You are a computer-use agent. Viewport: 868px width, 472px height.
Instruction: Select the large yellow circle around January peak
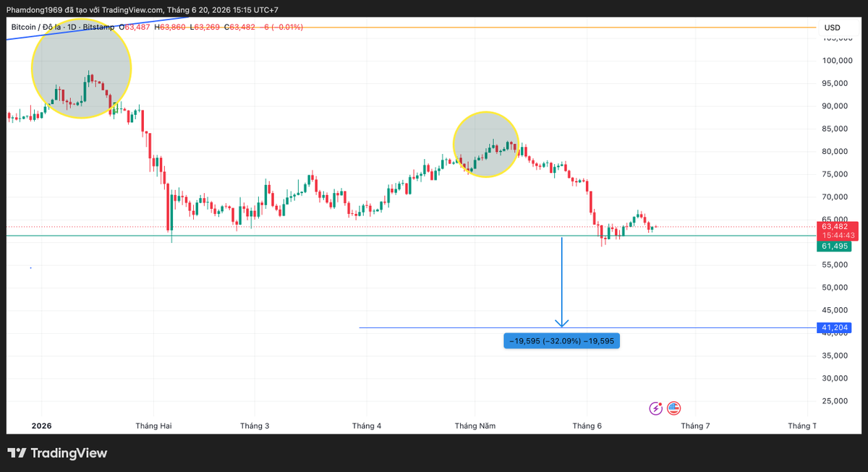point(81,69)
